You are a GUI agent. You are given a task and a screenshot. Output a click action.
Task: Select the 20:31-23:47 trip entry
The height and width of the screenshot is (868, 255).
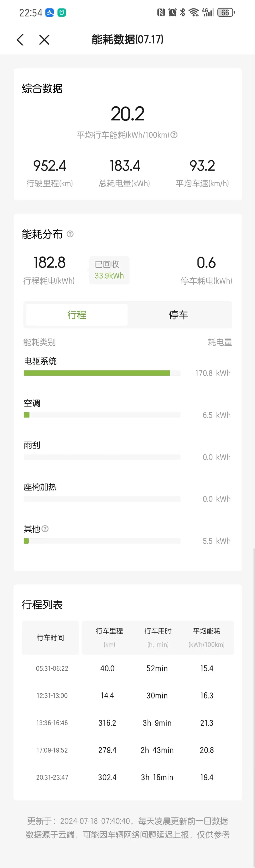click(x=128, y=777)
